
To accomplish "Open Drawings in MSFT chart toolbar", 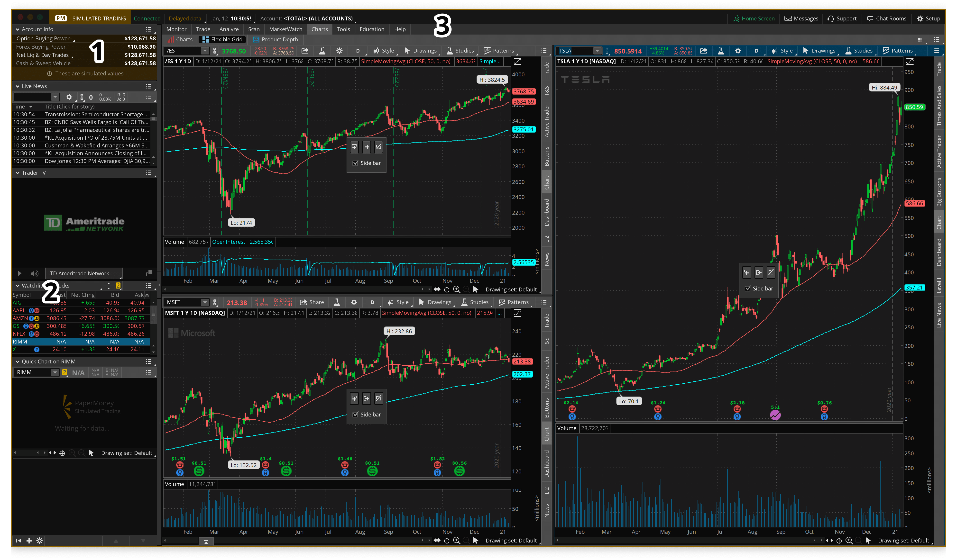I will (435, 302).
